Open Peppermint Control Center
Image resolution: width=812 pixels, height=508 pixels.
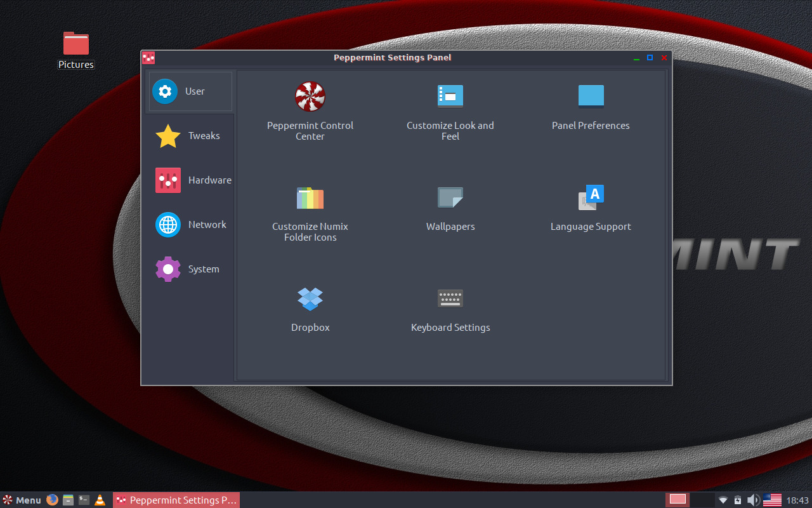pos(310,111)
